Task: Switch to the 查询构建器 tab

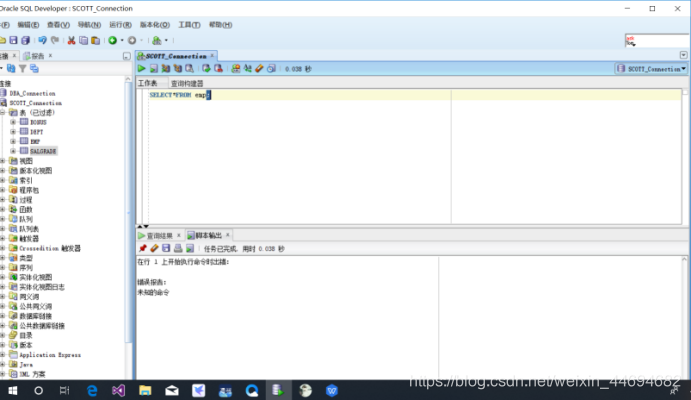Action: [187, 83]
